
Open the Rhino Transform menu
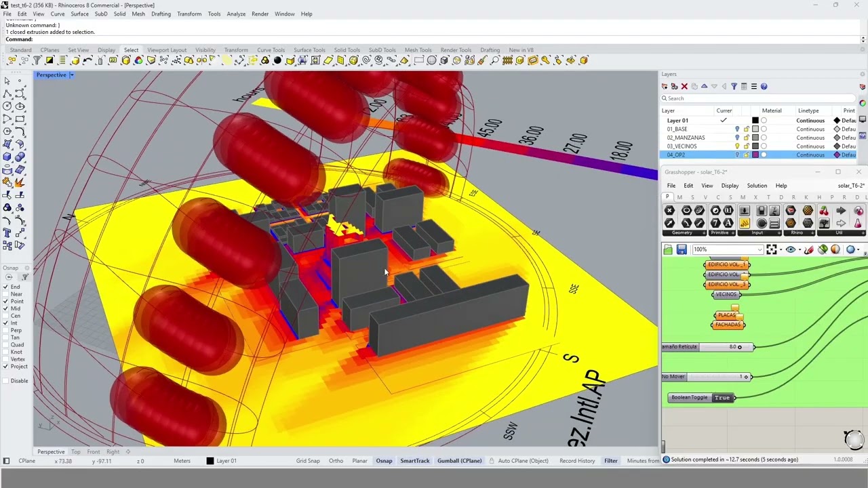click(189, 14)
